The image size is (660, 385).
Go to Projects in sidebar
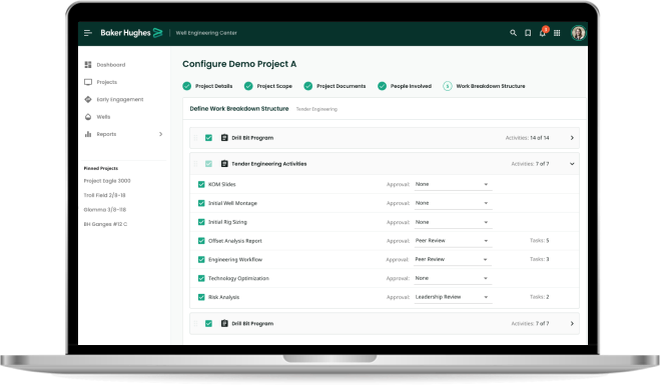[107, 82]
